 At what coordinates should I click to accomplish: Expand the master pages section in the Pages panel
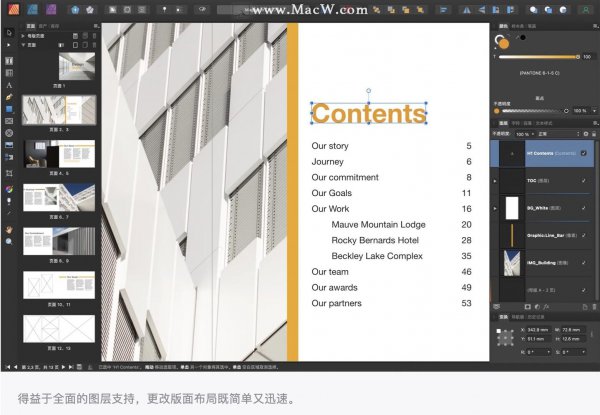[x=23, y=36]
